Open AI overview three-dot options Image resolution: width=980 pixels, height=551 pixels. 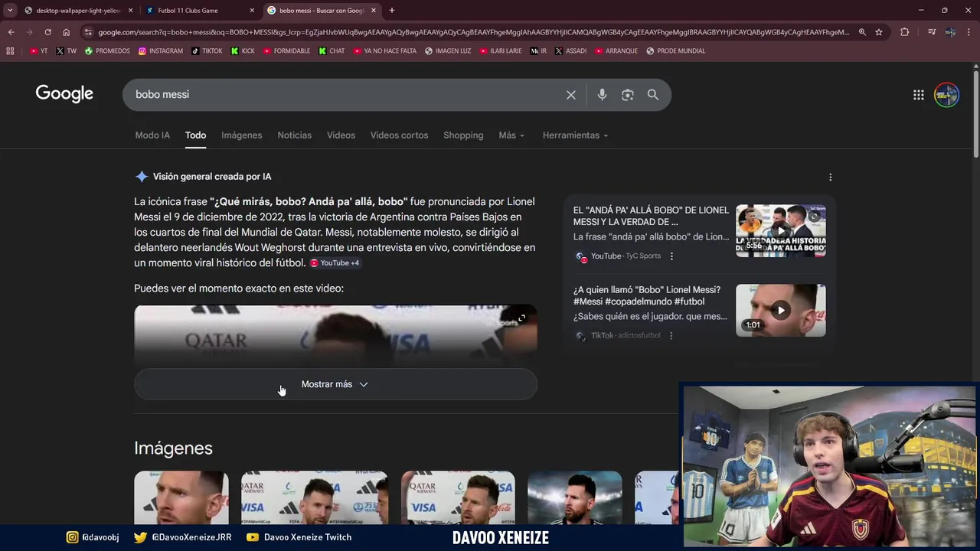click(x=831, y=177)
